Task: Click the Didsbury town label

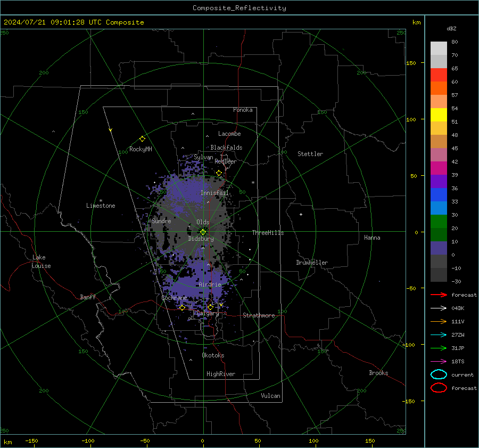Action: tap(201, 239)
